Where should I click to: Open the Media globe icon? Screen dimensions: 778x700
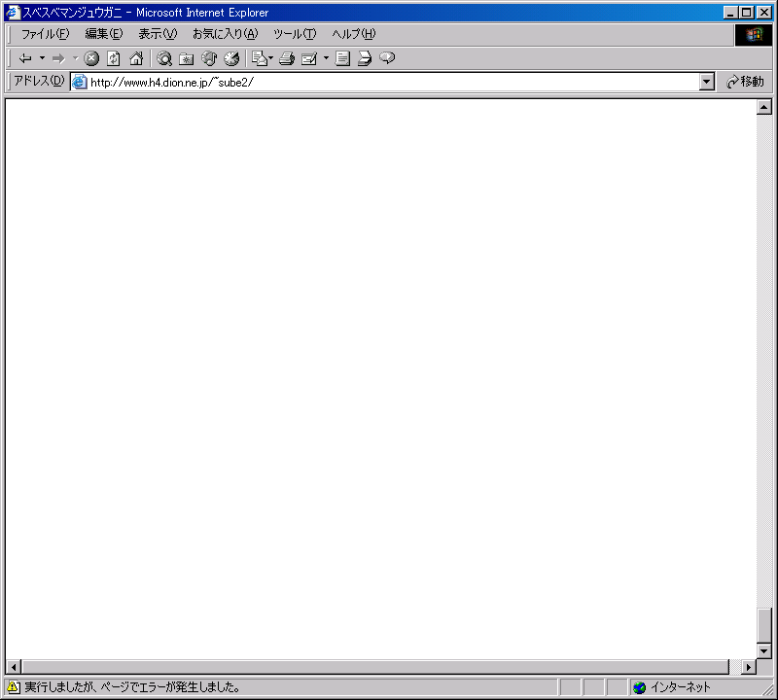pos(209,58)
